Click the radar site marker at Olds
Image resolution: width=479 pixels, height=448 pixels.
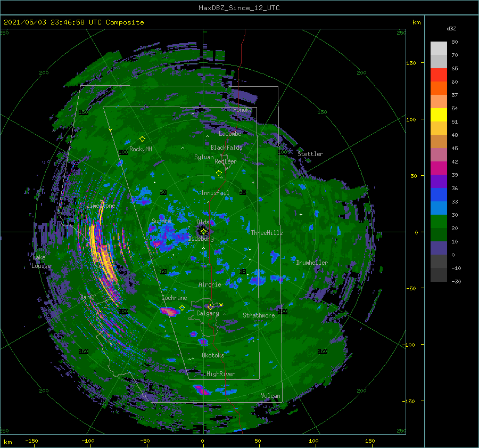[x=203, y=232]
